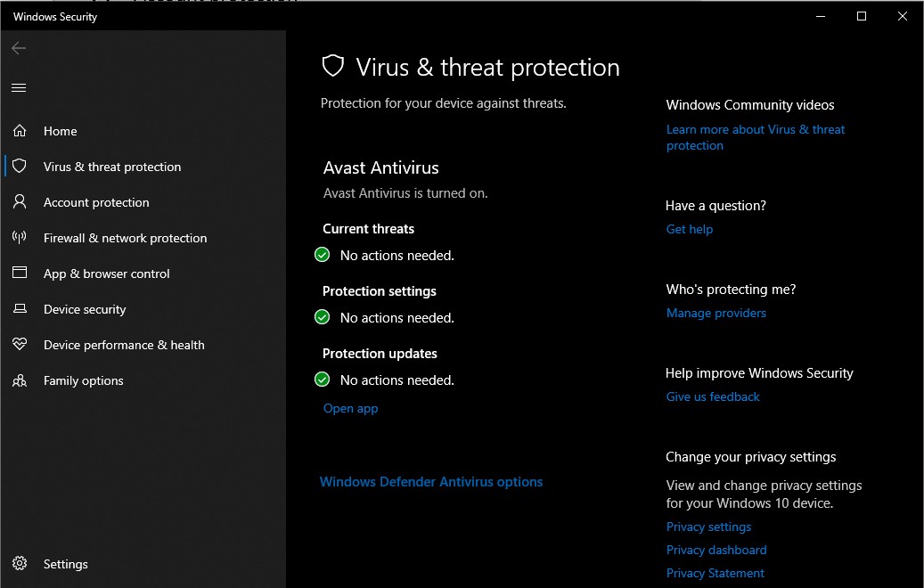Click the green check beside Current threats
The image size is (924, 588).
[323, 256]
